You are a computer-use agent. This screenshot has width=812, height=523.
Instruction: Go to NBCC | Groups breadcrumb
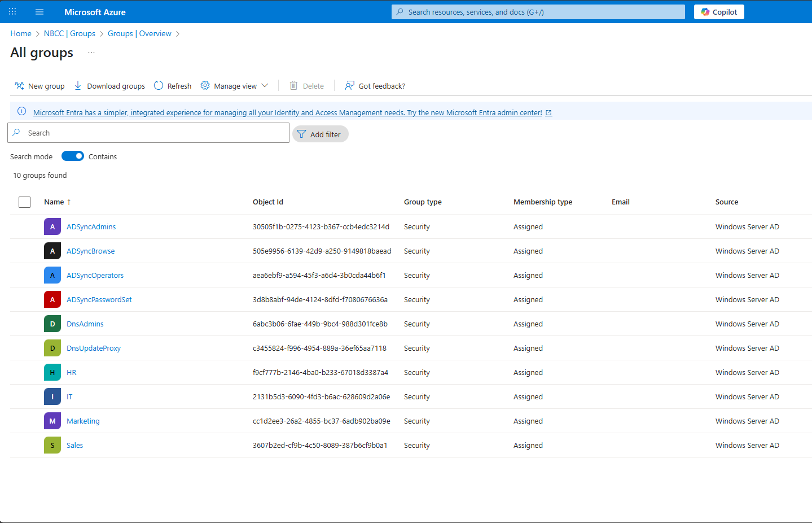[69, 34]
